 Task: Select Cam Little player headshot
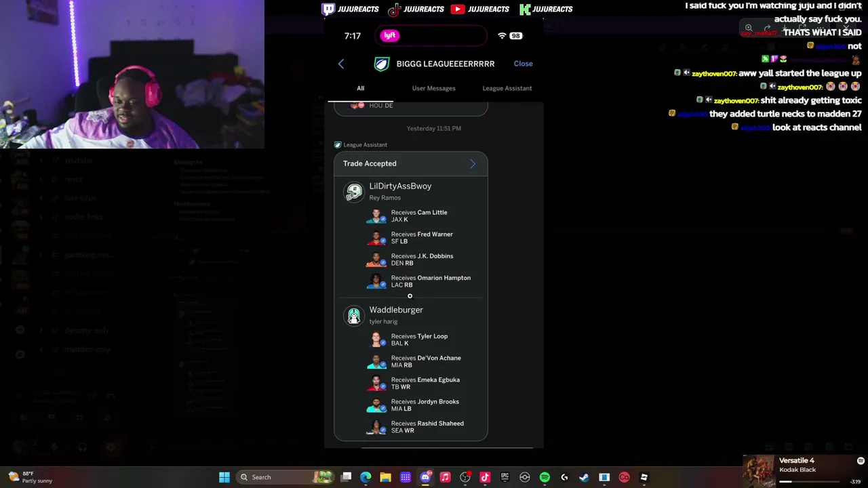(376, 216)
